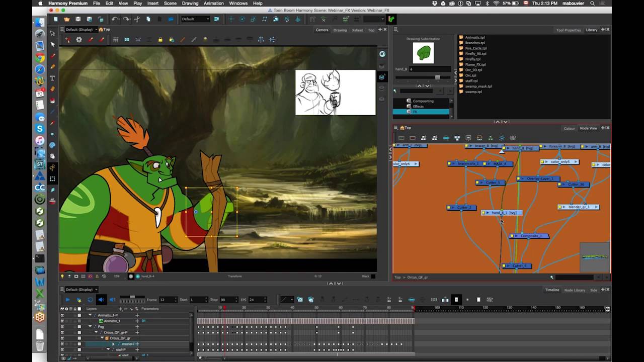Toggle Sound Scrubbing icon in playback toolbar
The image size is (644, 362).
[113, 300]
